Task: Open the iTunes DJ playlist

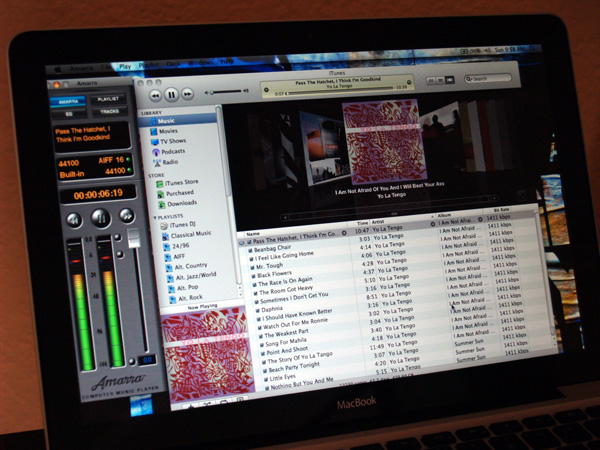Action: [178, 225]
